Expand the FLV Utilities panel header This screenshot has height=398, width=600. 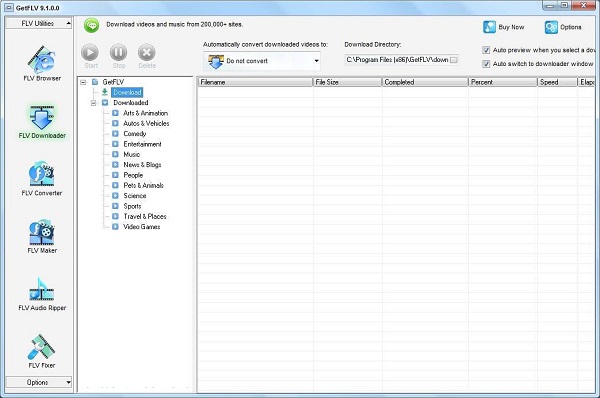pyautogui.click(x=39, y=23)
